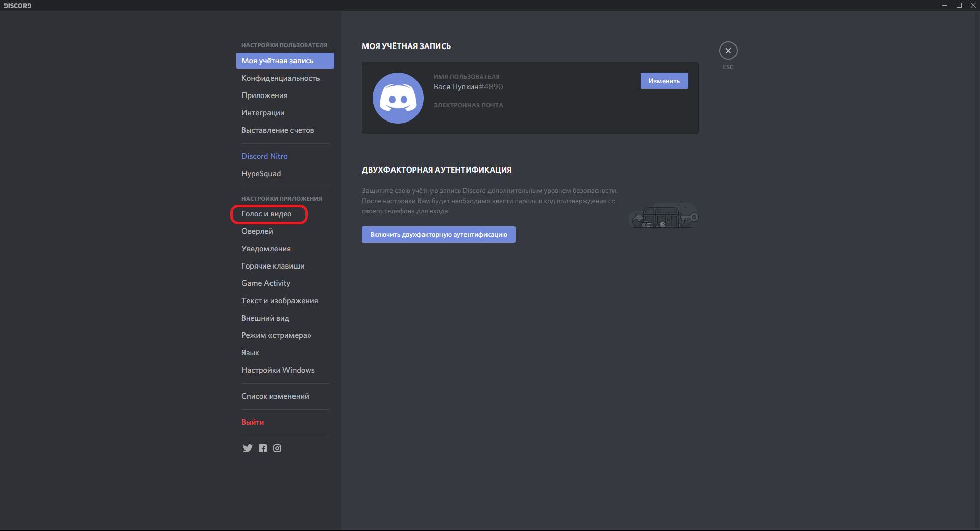
Task: Open Режим «стримера» settings
Action: [x=285, y=335]
